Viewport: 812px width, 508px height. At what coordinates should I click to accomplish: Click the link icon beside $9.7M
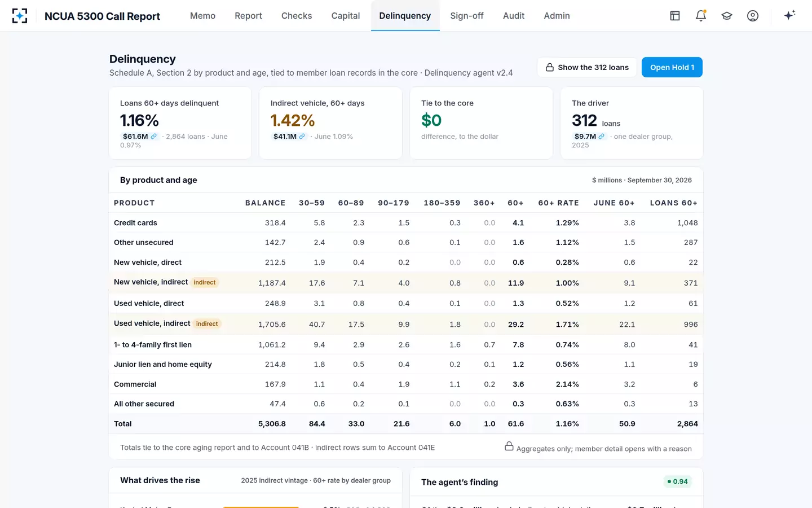coord(602,137)
